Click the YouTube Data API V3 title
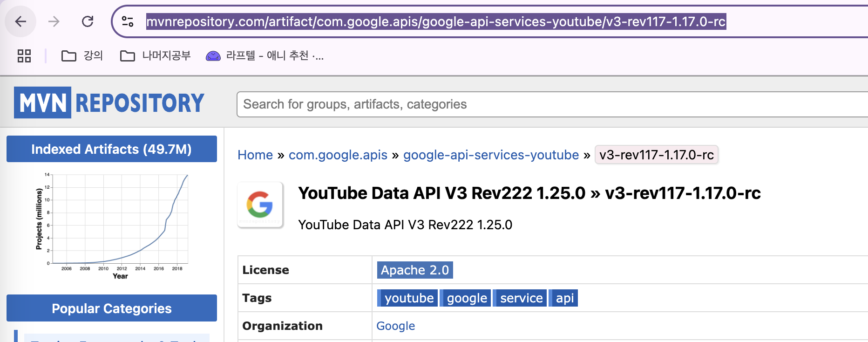 pyautogui.click(x=529, y=193)
